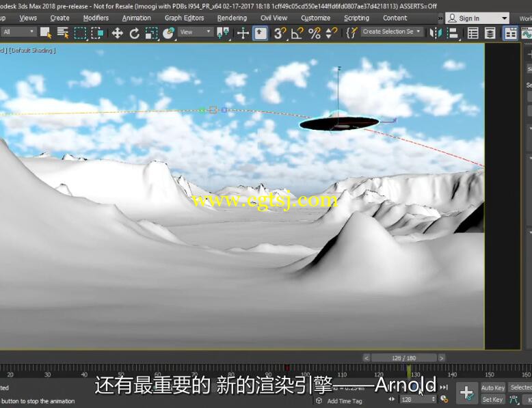Step time slider forward with right arrow
The image size is (532, 408).
(441, 358)
